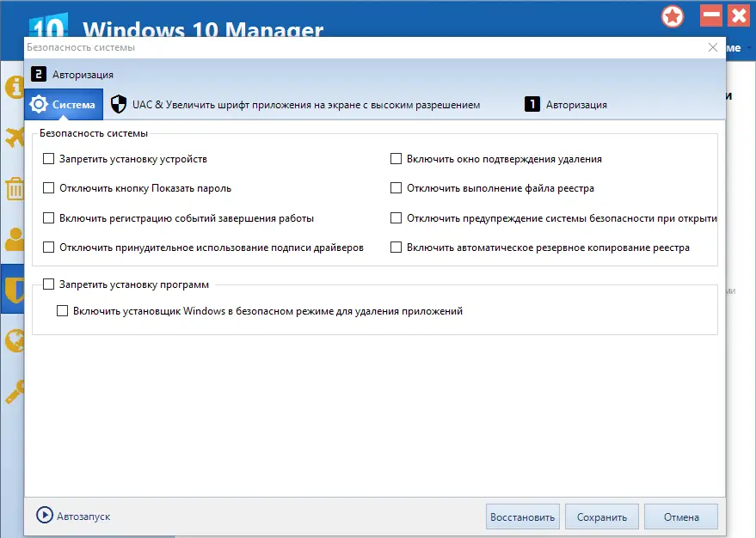
Task: Open the Network globe sidebar icon
Action: point(14,340)
